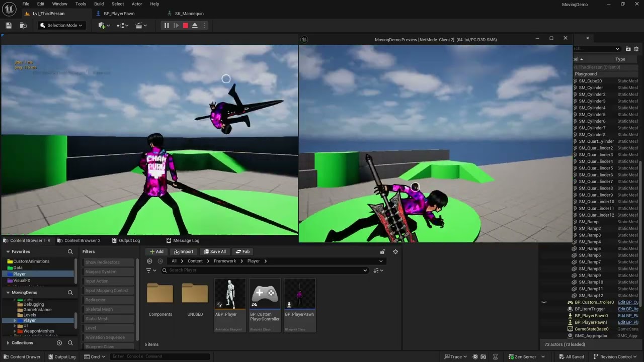Click Edit BP link for BP_ItemTrigger
644x362 pixels.
tap(628, 309)
